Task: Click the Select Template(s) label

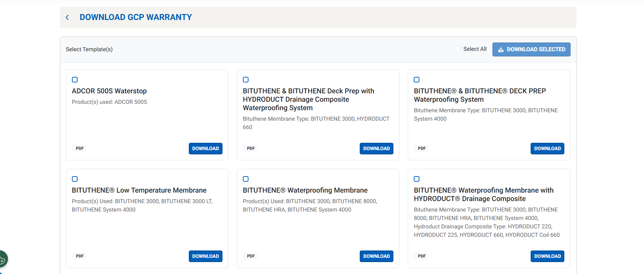Action: [x=89, y=49]
